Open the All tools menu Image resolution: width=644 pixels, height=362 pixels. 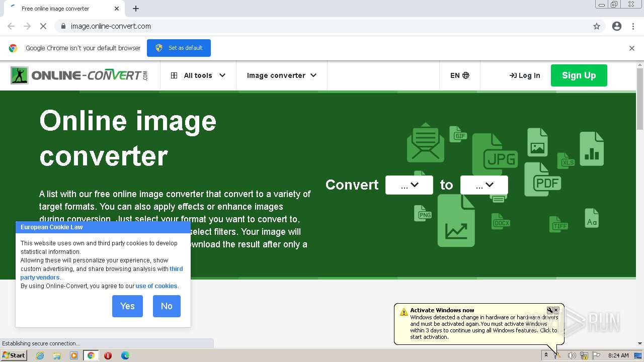tap(198, 75)
